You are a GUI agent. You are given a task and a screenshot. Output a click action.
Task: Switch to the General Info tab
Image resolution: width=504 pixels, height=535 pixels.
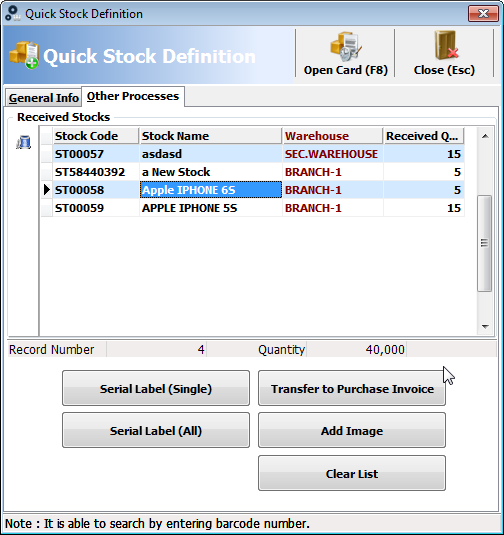[44, 98]
